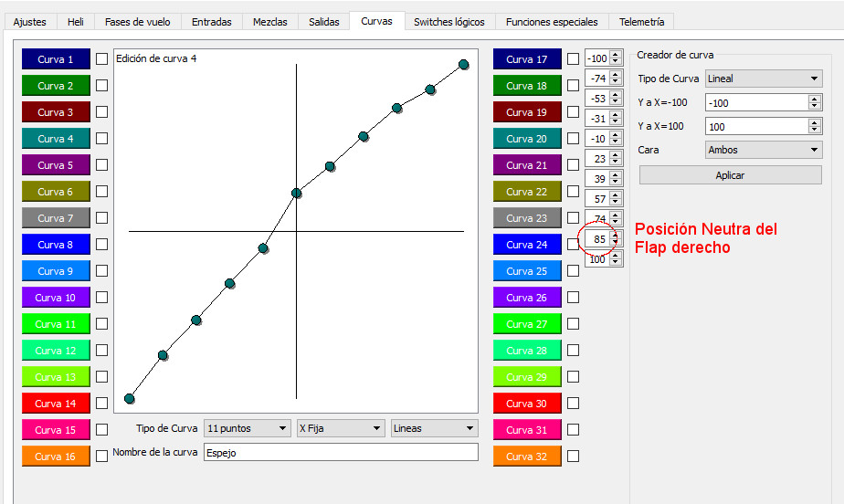Image resolution: width=844 pixels, height=504 pixels.
Task: Open the Lineas smoothing dropdown
Action: coord(434,428)
